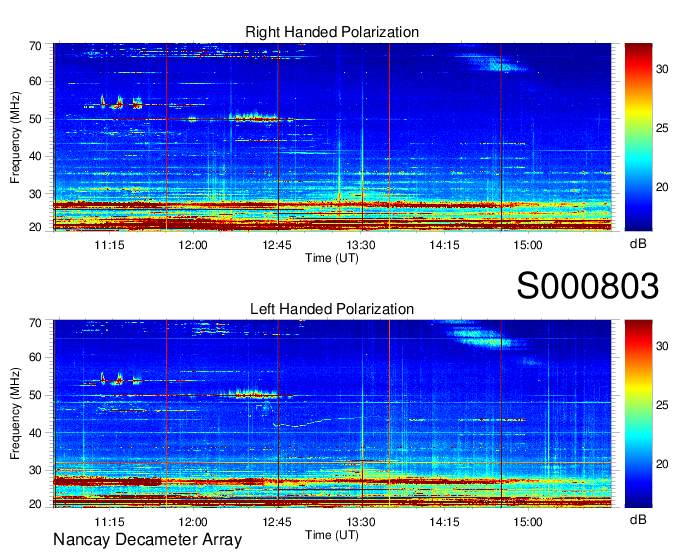Click the Left Handed plot's dB color bar
The image size is (680, 552).
638,414
